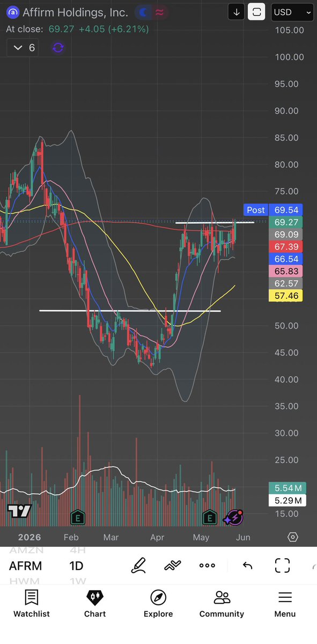The width and height of the screenshot is (317, 644).
Task: Switch to the Watchlist tab
Action: tap(31, 604)
